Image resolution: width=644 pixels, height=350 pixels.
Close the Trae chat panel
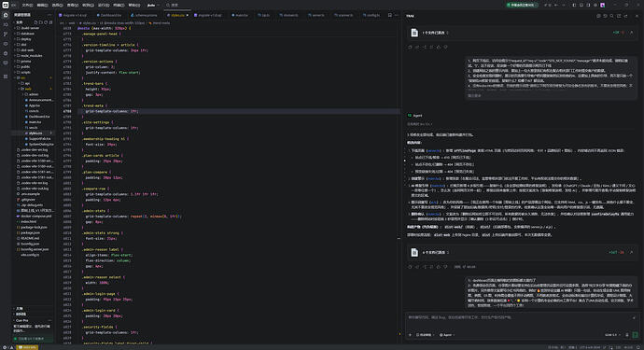[637, 16]
